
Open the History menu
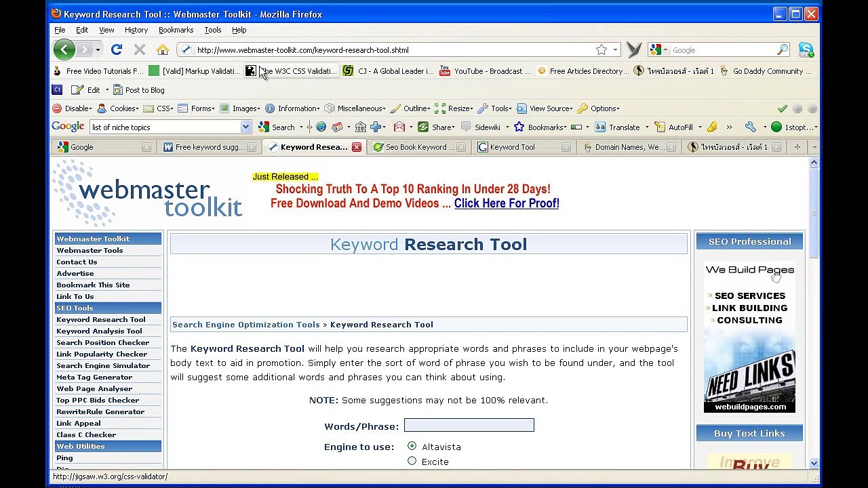pyautogui.click(x=136, y=30)
